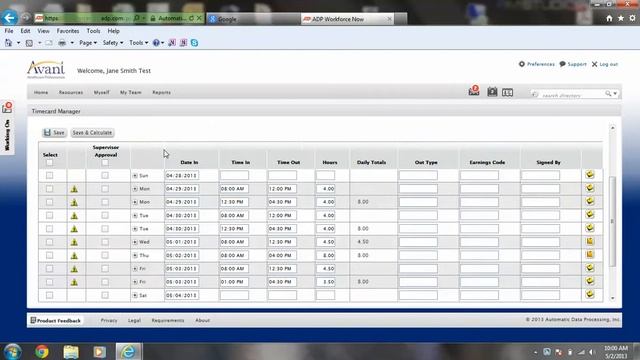Open the Reports navigation tab
640x360 pixels.
(x=161, y=93)
